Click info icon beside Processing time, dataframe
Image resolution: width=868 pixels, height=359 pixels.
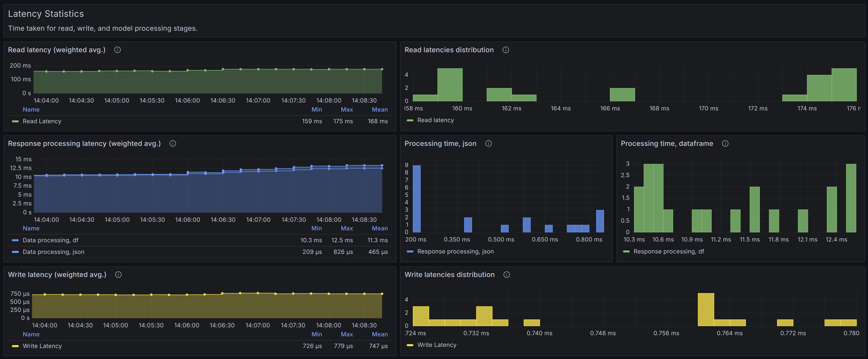(725, 144)
